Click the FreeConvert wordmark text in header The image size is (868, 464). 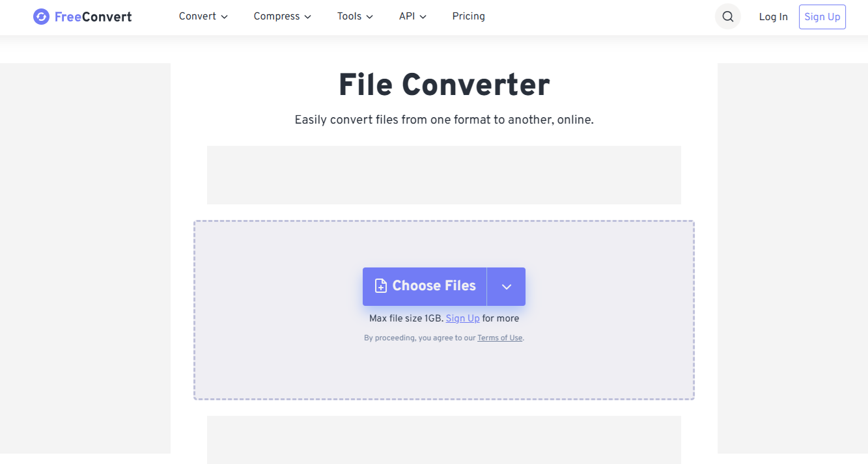pyautogui.click(x=93, y=17)
